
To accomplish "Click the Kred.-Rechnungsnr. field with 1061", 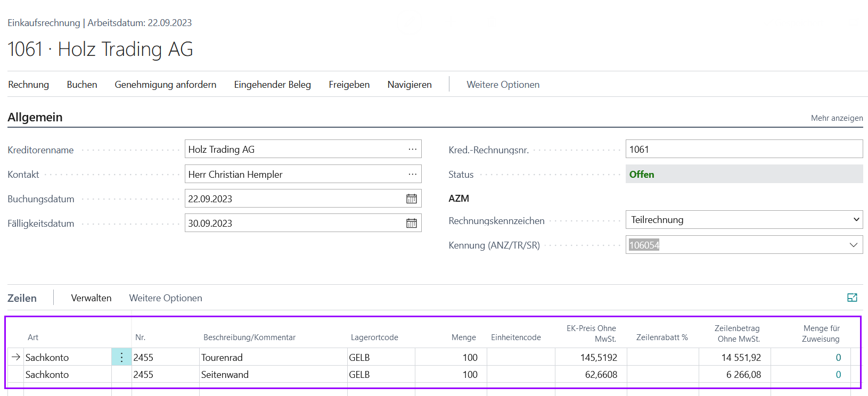I will (744, 149).
